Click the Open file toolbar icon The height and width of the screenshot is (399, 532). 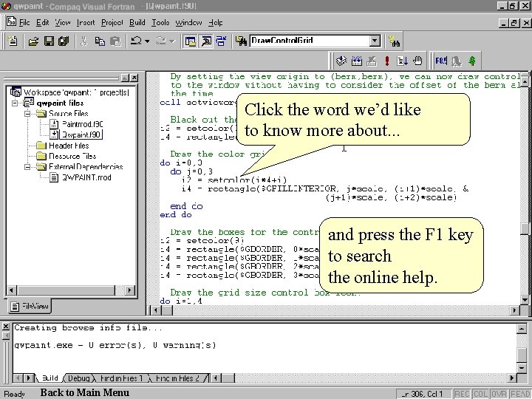click(x=33, y=41)
